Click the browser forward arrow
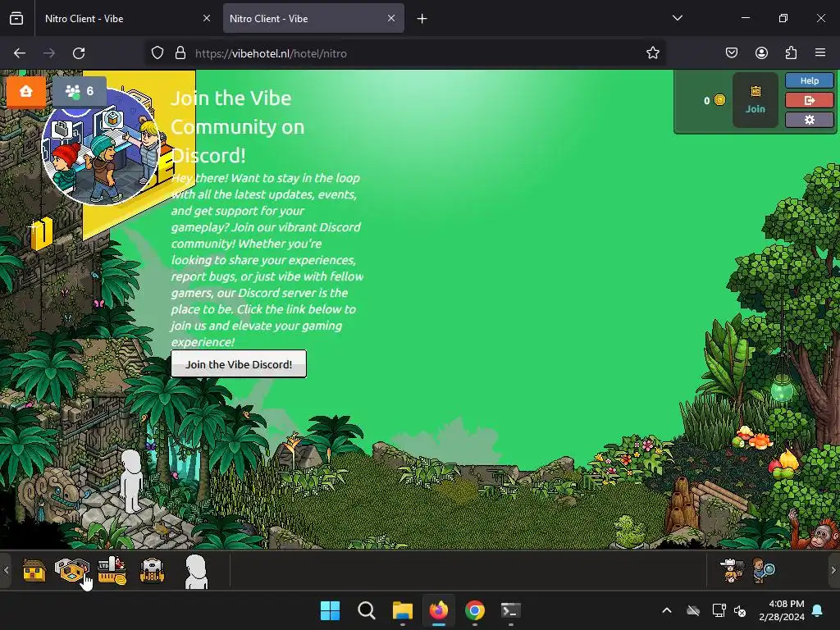Screen dimensions: 840x630 49,53
